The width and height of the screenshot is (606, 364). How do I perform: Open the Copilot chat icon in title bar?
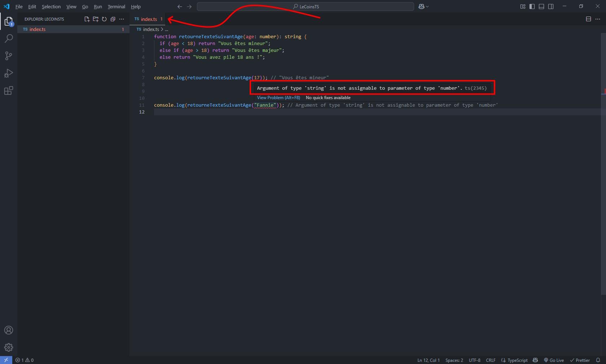click(x=421, y=6)
